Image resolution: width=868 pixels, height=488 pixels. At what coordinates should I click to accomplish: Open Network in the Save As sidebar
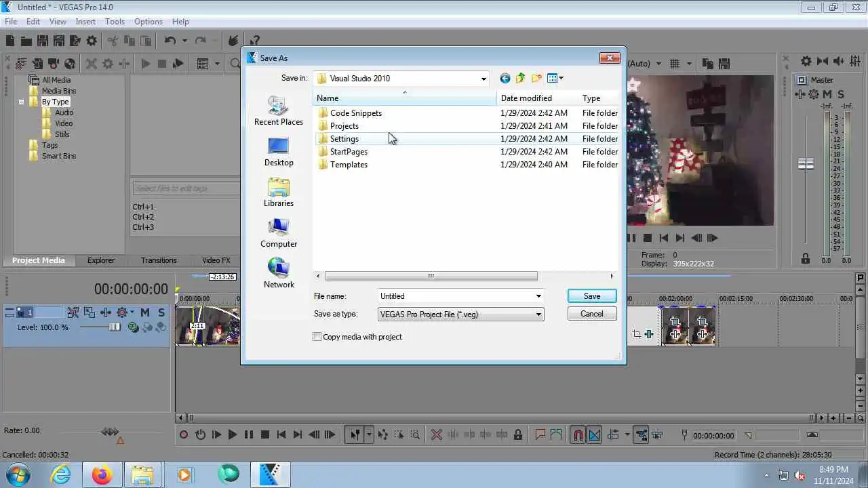click(279, 274)
